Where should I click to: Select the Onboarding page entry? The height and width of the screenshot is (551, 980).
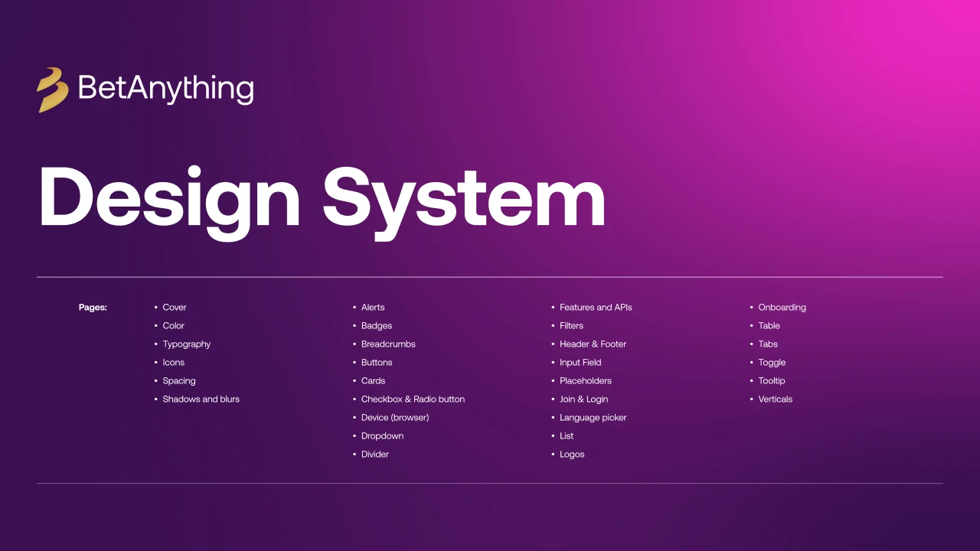[782, 308]
